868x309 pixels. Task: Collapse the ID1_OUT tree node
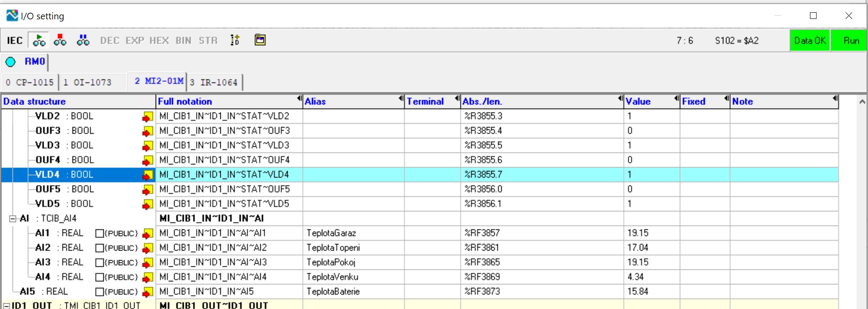6,305
